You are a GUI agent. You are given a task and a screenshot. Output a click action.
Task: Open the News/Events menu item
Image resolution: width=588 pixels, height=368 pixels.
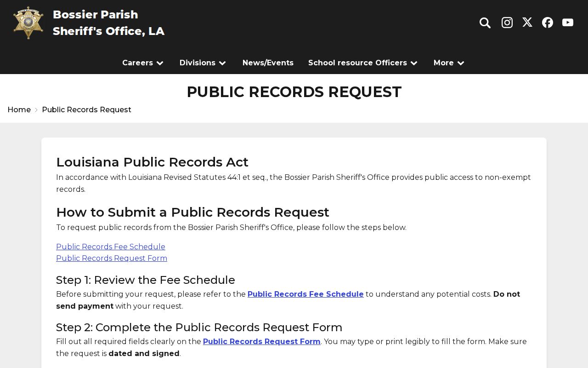pyautogui.click(x=268, y=63)
